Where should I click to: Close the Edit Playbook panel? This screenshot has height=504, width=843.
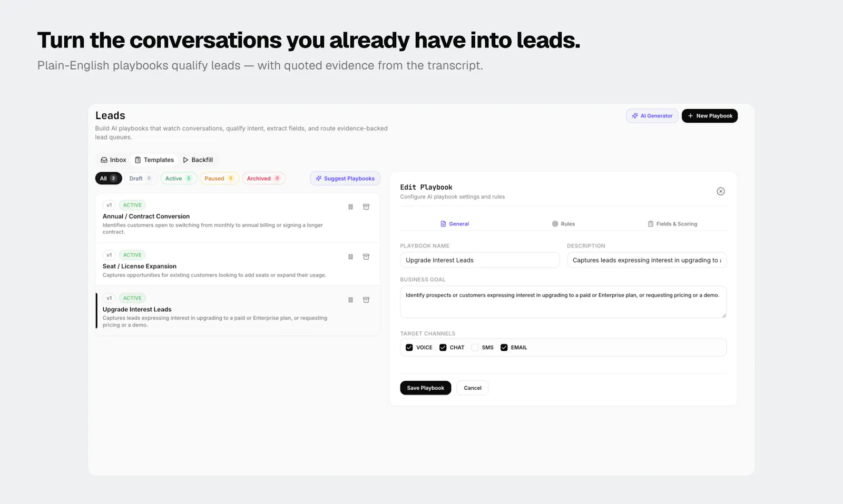pos(721,191)
